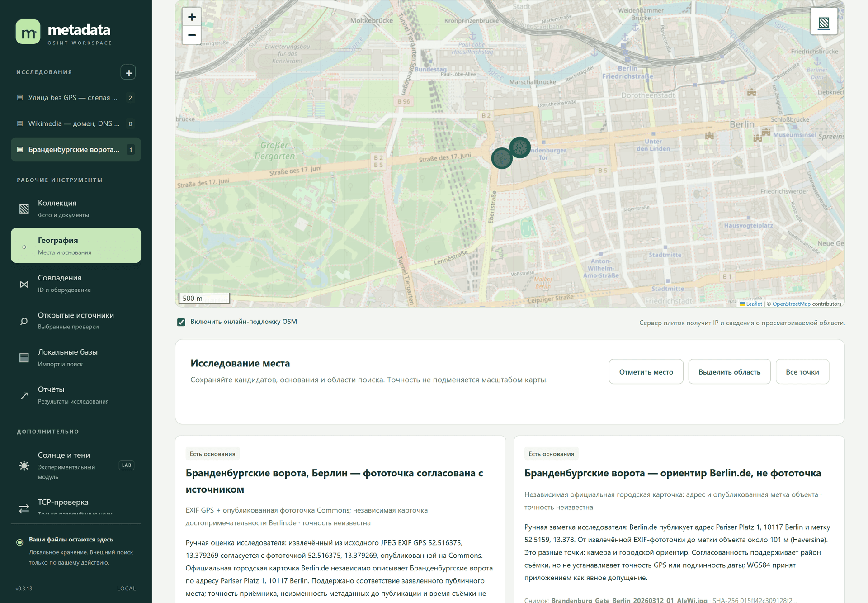Screen dimensions: 868x603
Task: Zoom in on the map
Action: point(192,17)
